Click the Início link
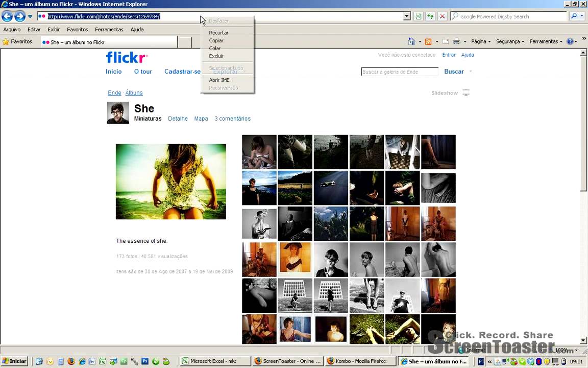The height and width of the screenshot is (368, 588). click(x=114, y=72)
